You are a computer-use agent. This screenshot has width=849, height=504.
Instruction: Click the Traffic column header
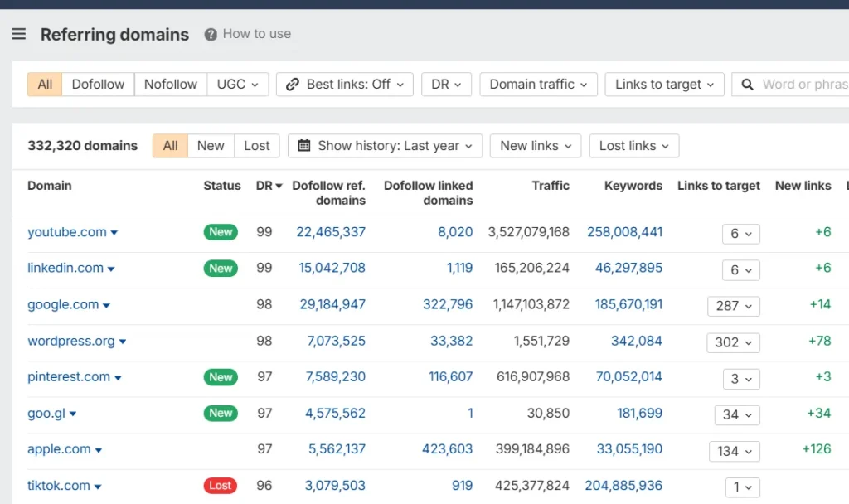(551, 186)
